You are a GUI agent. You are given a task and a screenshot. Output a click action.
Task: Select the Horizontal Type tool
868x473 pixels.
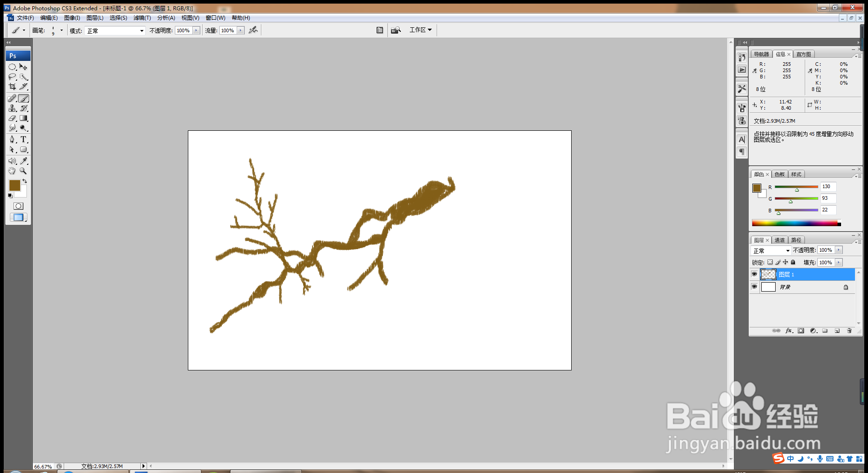[x=24, y=140]
